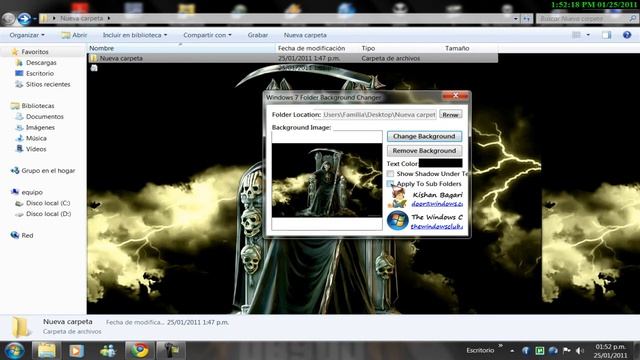Open Sitios recientes in the sidebar
The width and height of the screenshot is (640, 360).
coord(48,84)
